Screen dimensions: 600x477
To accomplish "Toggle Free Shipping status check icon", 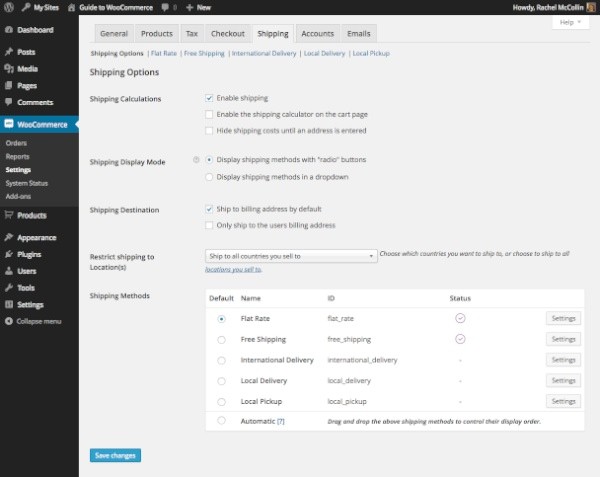I will point(460,339).
